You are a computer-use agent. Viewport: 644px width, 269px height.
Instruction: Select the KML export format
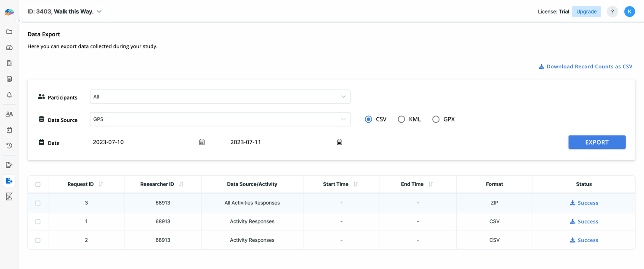401,119
